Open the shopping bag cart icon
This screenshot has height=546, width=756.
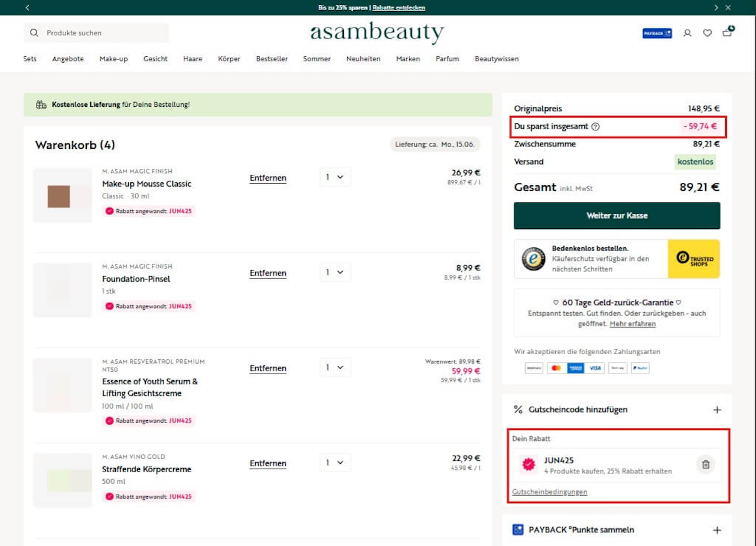(x=728, y=32)
